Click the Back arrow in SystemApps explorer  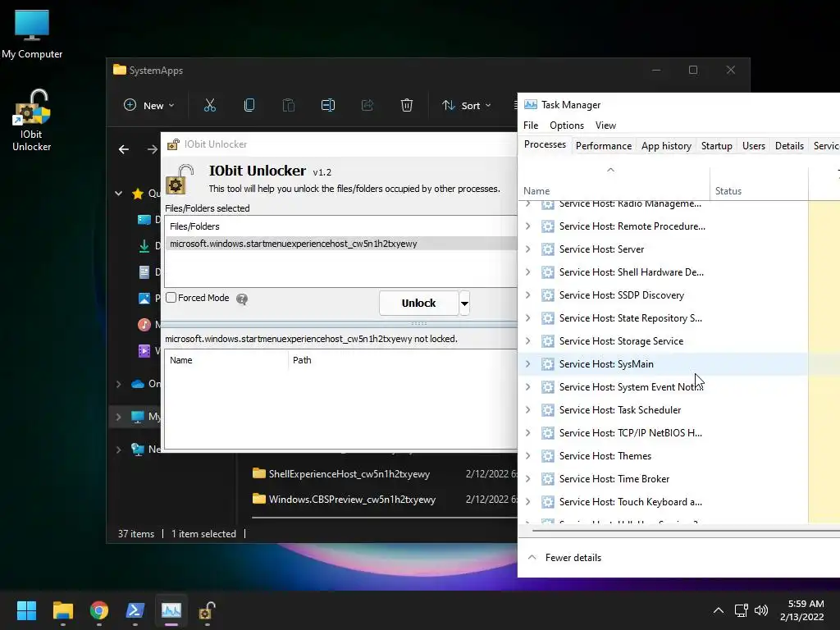(124, 149)
